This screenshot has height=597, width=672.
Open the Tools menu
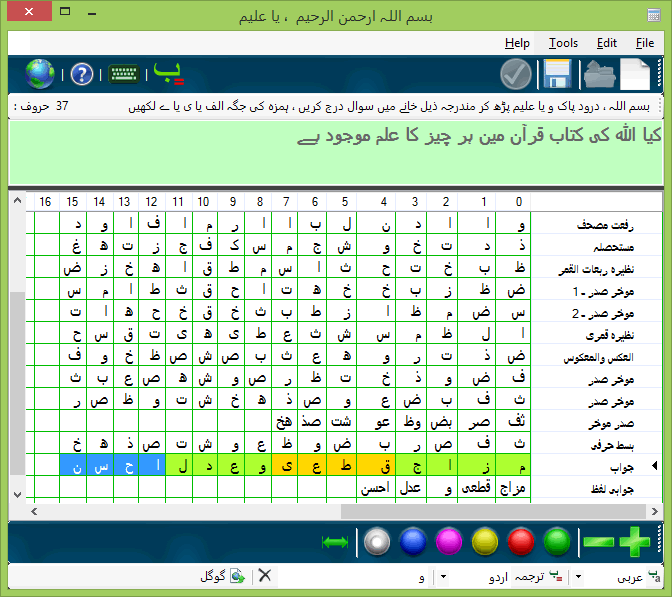[x=563, y=43]
